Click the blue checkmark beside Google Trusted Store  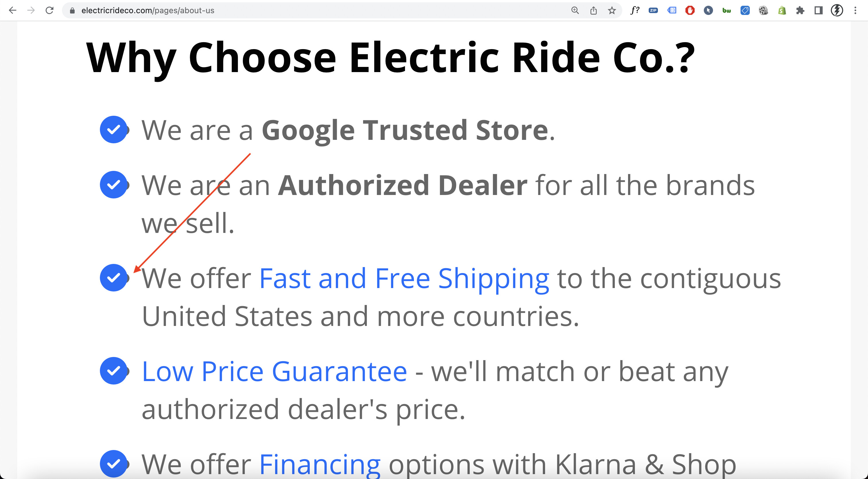click(114, 130)
